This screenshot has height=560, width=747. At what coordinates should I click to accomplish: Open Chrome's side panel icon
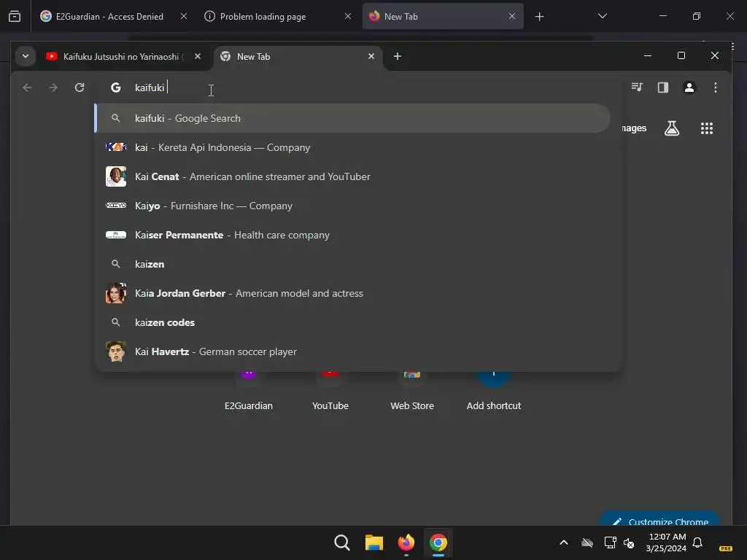[663, 87]
